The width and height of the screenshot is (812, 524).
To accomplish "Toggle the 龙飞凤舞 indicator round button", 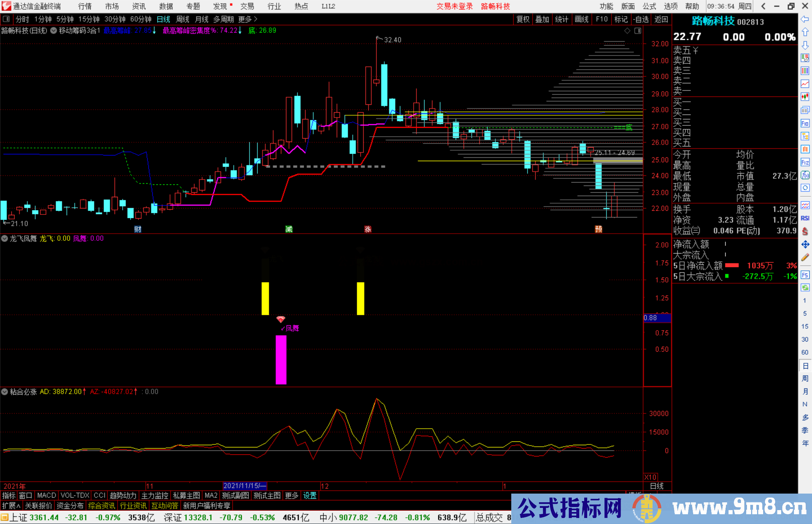I will (5, 239).
